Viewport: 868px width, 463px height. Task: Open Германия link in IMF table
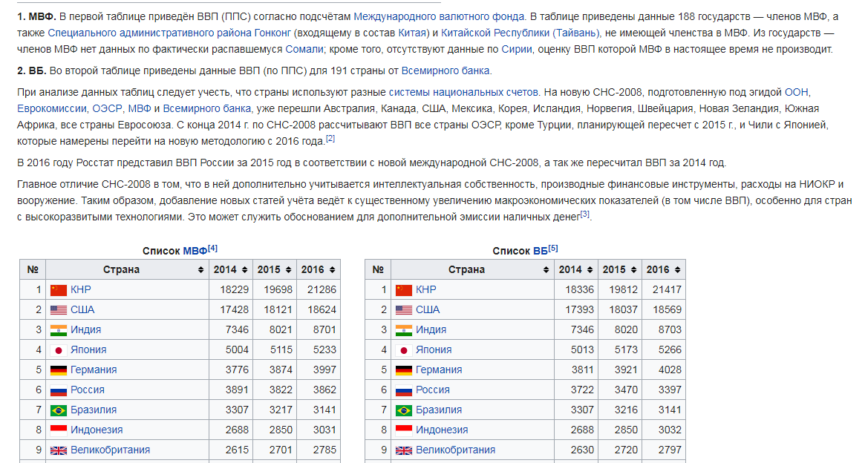pos(94,370)
